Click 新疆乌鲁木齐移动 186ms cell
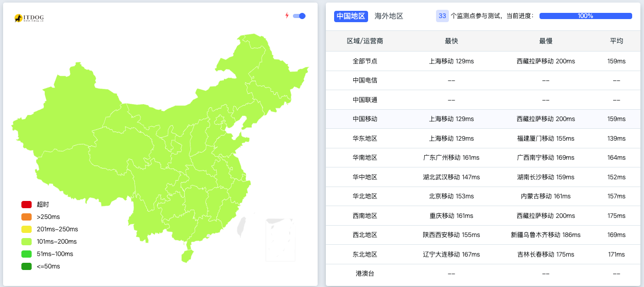 click(546, 235)
